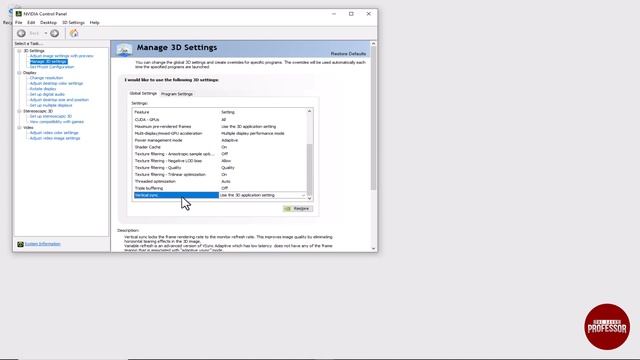Click the NVIDIA logo in title bar

click(x=18, y=13)
